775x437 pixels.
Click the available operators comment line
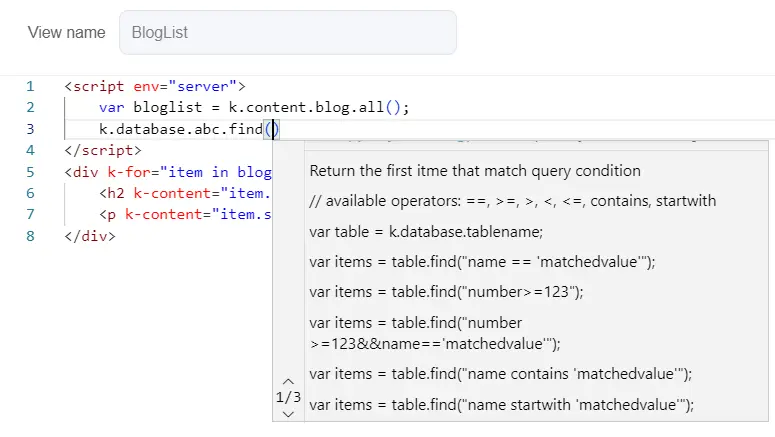pyautogui.click(x=513, y=201)
